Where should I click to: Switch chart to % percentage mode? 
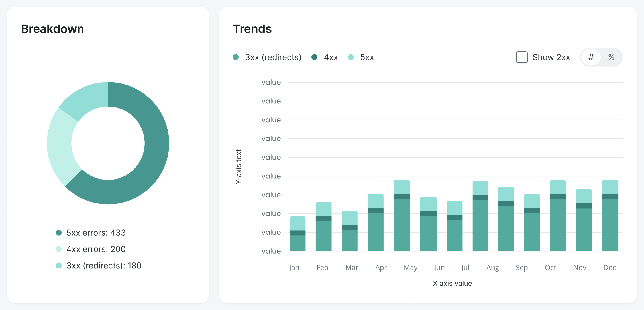point(611,57)
